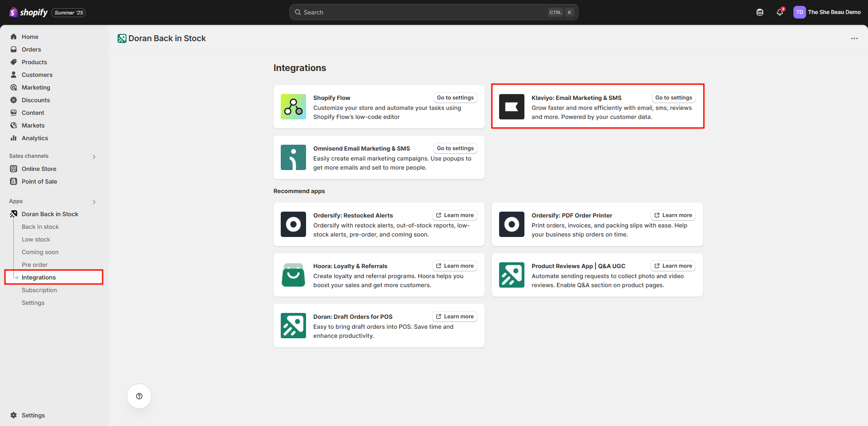
Task: Click the Marketing target icon
Action: [14, 87]
